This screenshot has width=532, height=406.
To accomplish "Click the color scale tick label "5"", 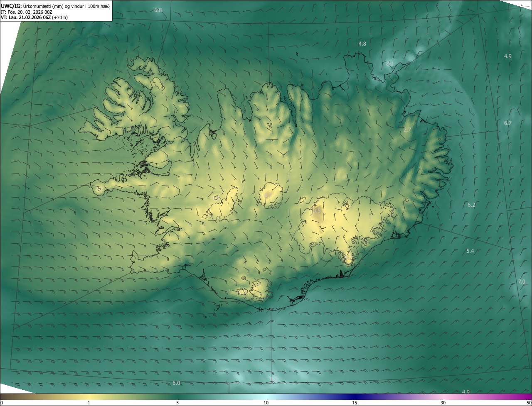I will click(x=177, y=403).
